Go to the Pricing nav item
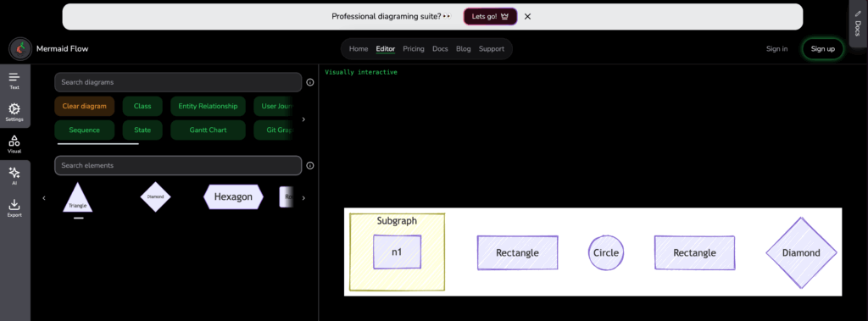Viewport: 868px width, 321px height. [414, 49]
